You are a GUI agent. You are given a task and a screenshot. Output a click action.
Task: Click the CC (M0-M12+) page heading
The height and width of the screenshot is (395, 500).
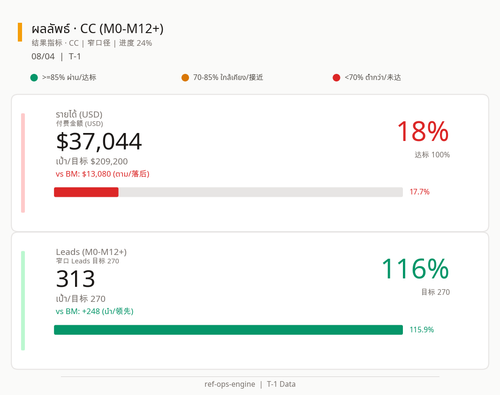97,29
